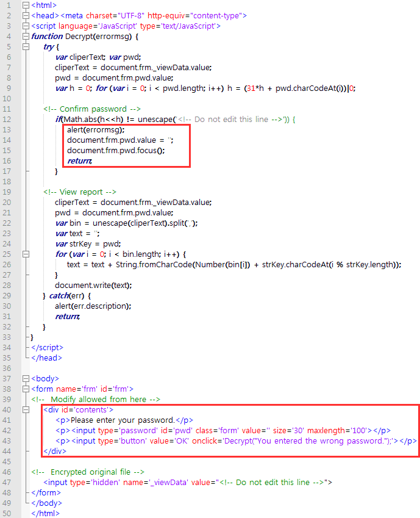
Task: Click the 'alert(errormsg);' statement
Action: [96, 130]
